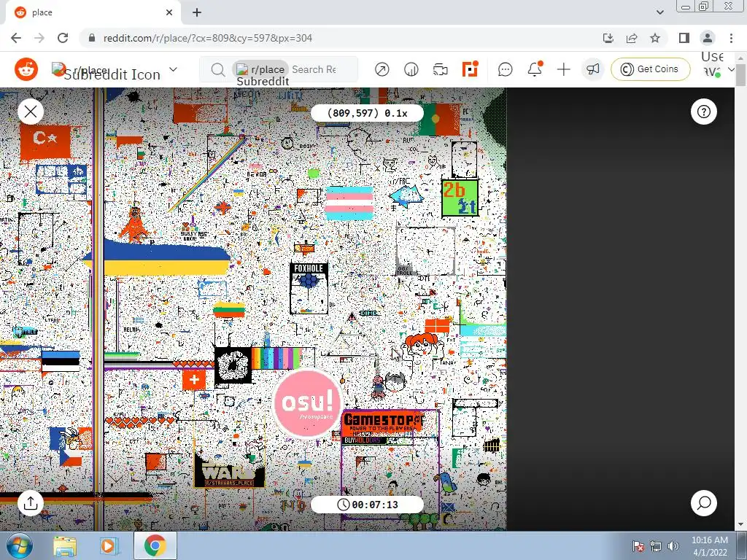This screenshot has width=747, height=560.
Task: Open the Popular arrow icon
Action: (382, 69)
